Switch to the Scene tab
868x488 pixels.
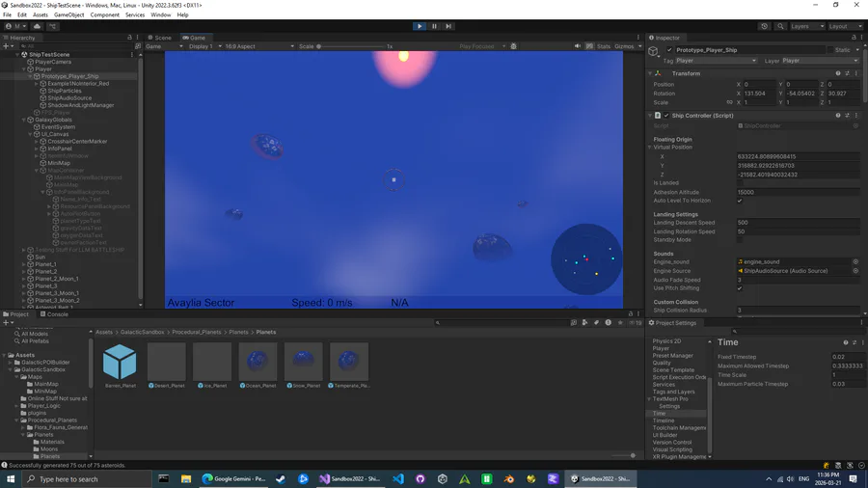point(160,38)
